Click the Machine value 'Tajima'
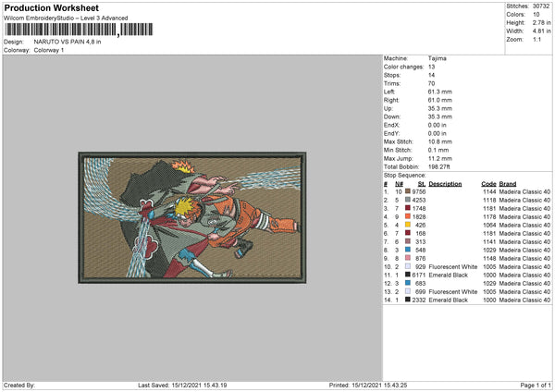The height and width of the screenshot is (392, 555). tap(438, 58)
